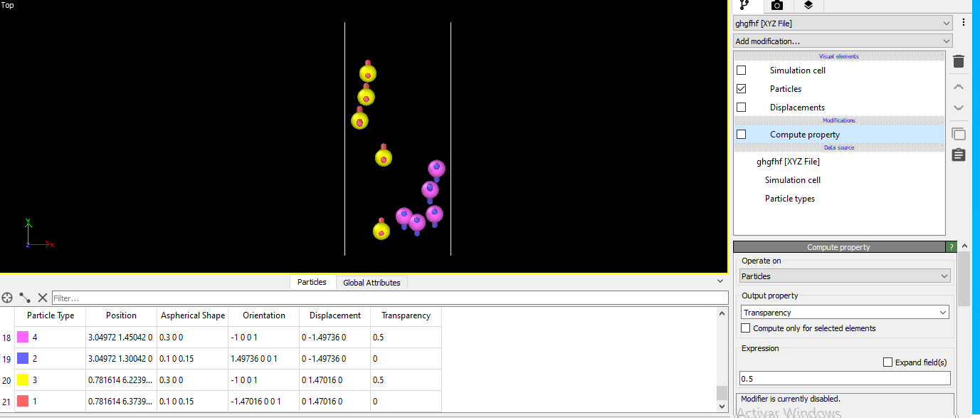This screenshot has height=418, width=980.
Task: Open the Operate on combo box
Action: tap(844, 276)
